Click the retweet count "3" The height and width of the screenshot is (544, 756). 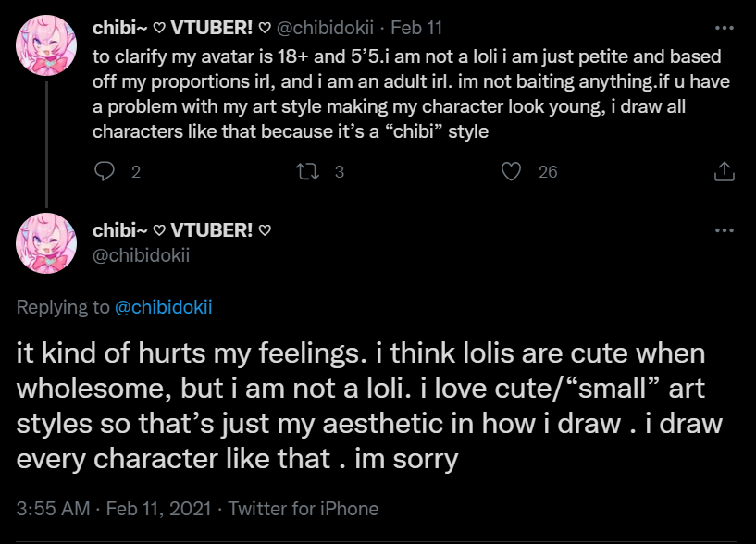(339, 171)
